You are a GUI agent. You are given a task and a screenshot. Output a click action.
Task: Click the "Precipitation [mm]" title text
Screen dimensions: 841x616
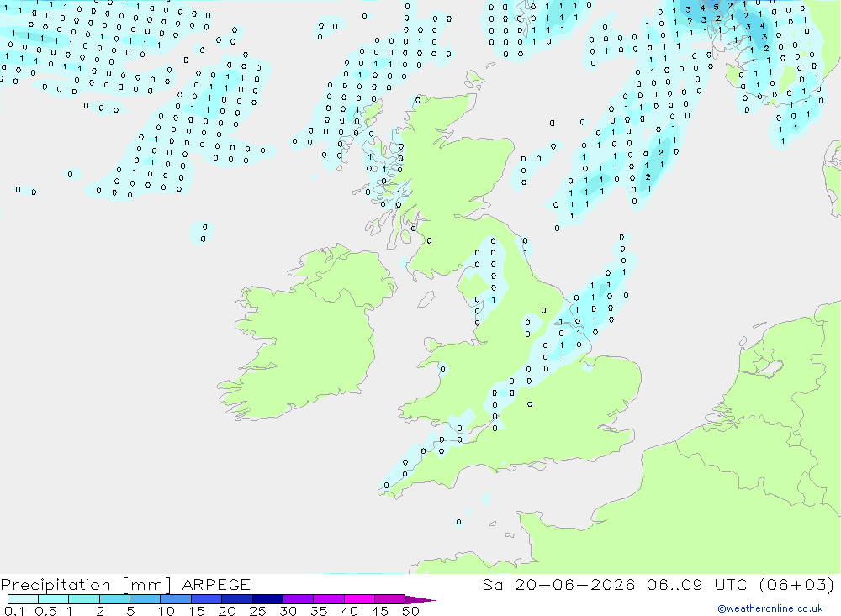click(87, 584)
